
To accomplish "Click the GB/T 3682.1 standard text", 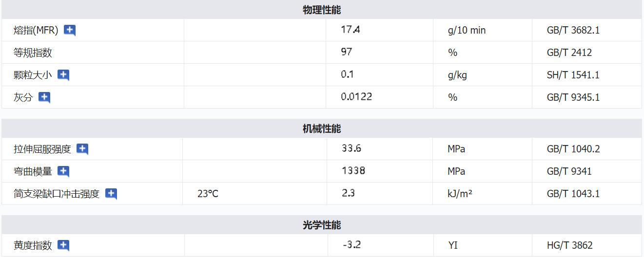I will (573, 30).
